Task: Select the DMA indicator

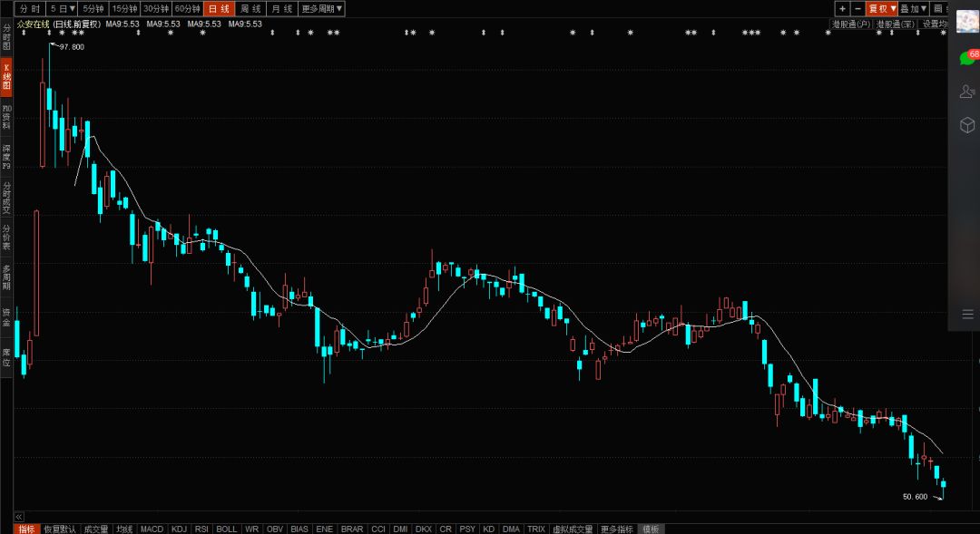Action: pos(511,529)
